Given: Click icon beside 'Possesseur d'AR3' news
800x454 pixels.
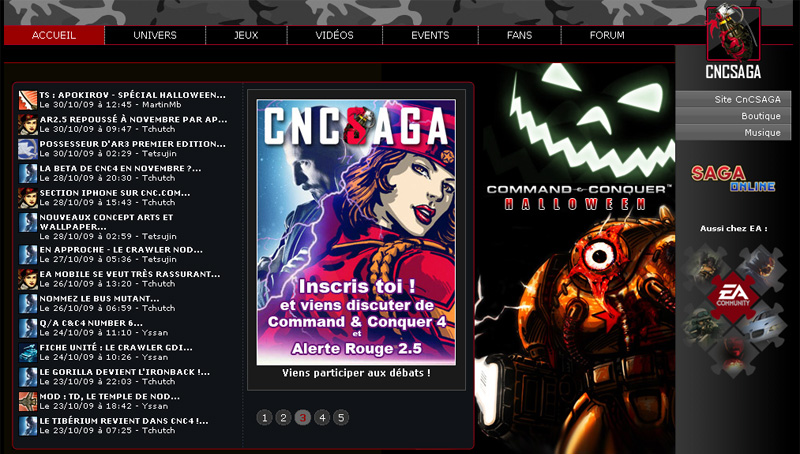Looking at the screenshot, I should [28, 149].
